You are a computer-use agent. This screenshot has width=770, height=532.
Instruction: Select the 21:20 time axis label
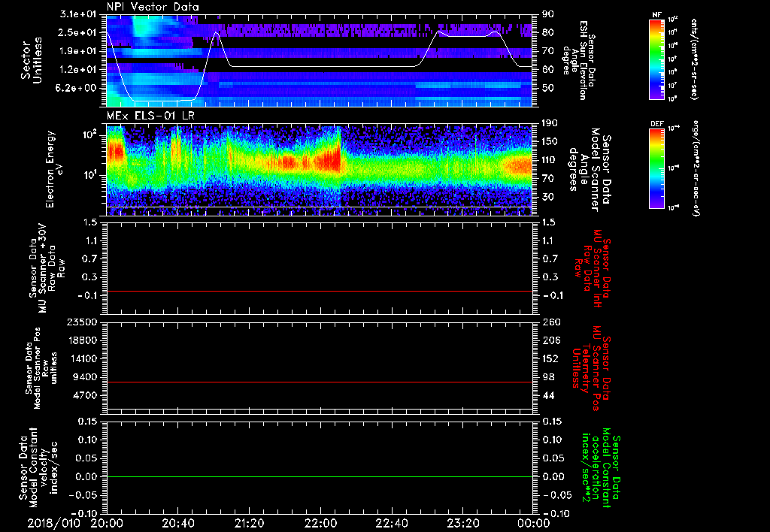click(x=249, y=522)
